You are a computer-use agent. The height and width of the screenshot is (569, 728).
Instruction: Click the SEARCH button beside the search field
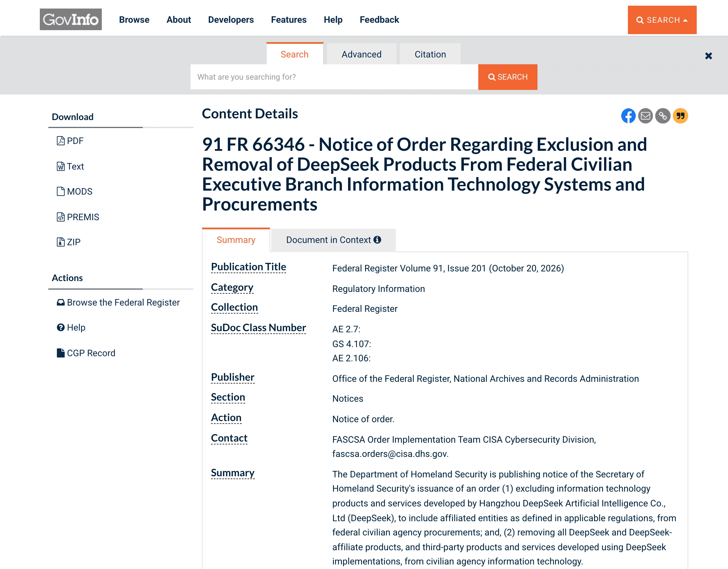[x=507, y=77]
